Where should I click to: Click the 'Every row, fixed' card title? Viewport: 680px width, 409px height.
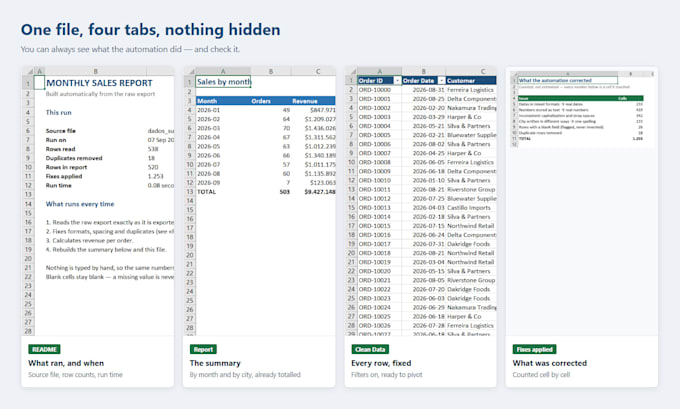coord(381,363)
